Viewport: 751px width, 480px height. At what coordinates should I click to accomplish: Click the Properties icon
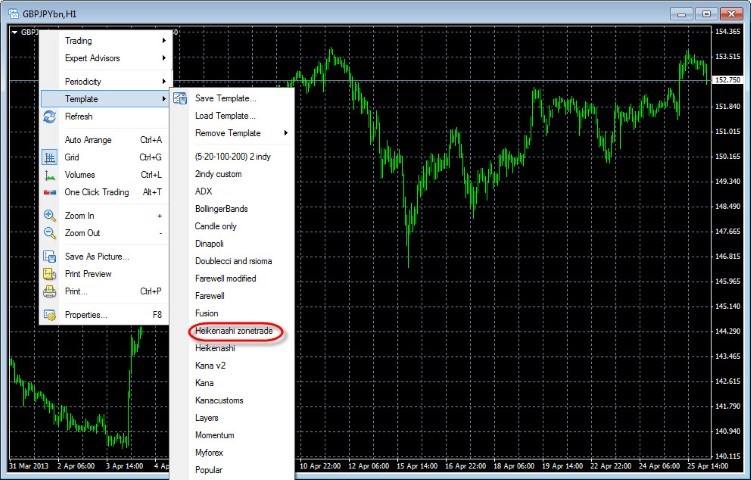[x=49, y=315]
